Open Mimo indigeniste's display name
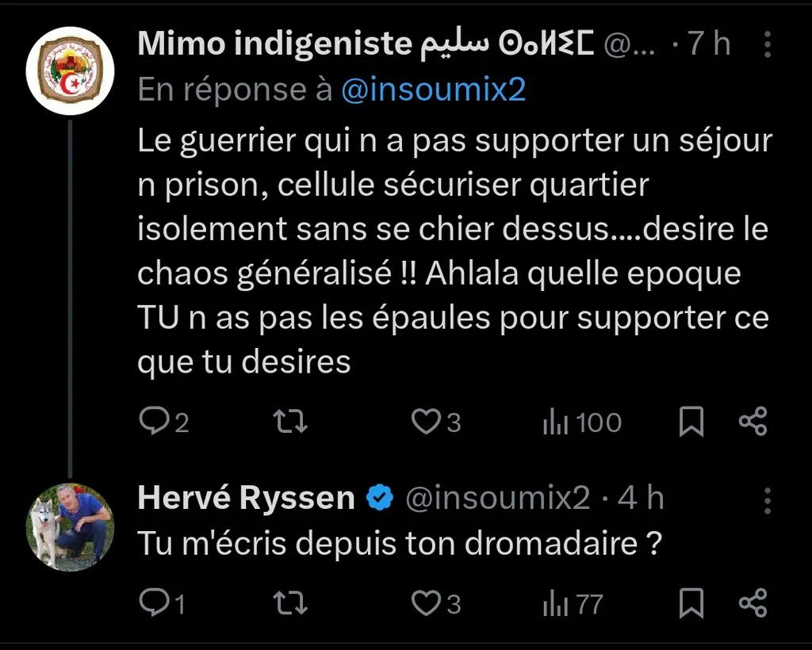Screen dimensions: 812x650 point(366,44)
